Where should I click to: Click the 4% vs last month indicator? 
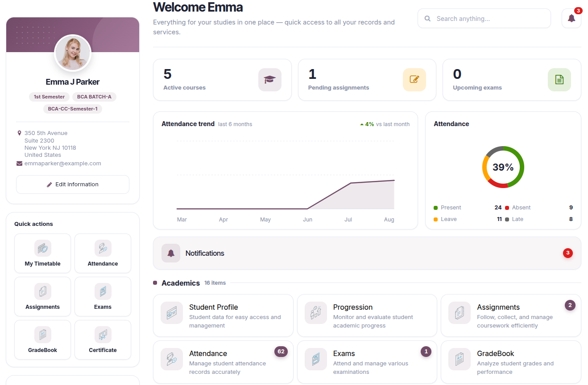click(385, 124)
